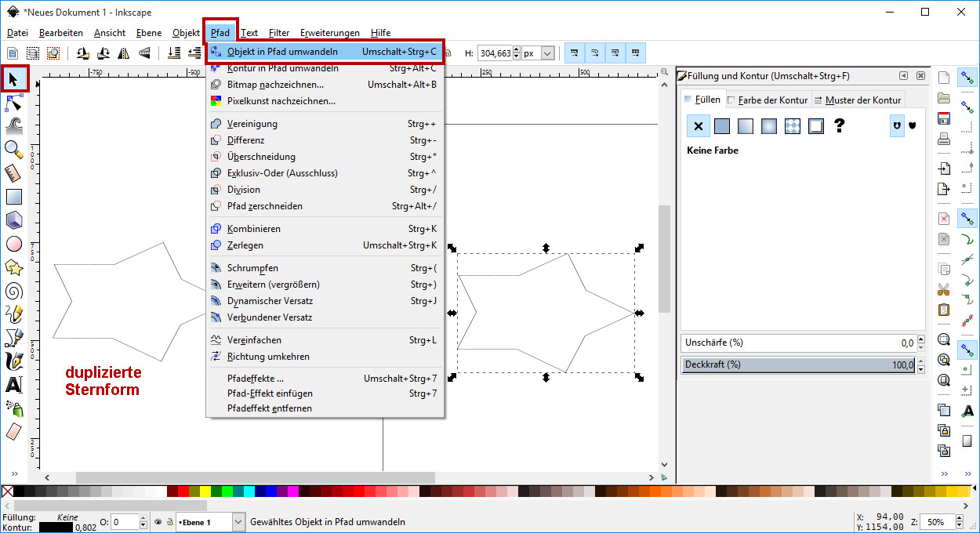Click the Flip horizontal icon

coord(124,53)
